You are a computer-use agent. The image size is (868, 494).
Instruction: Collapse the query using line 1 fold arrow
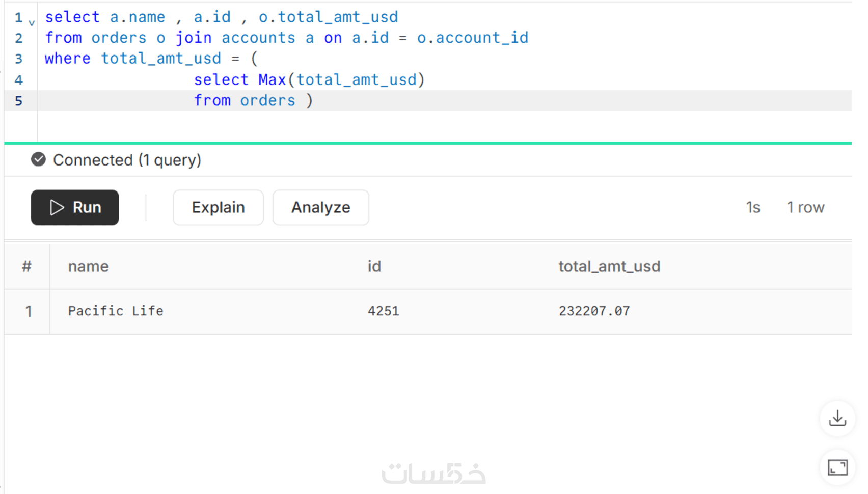tap(32, 22)
